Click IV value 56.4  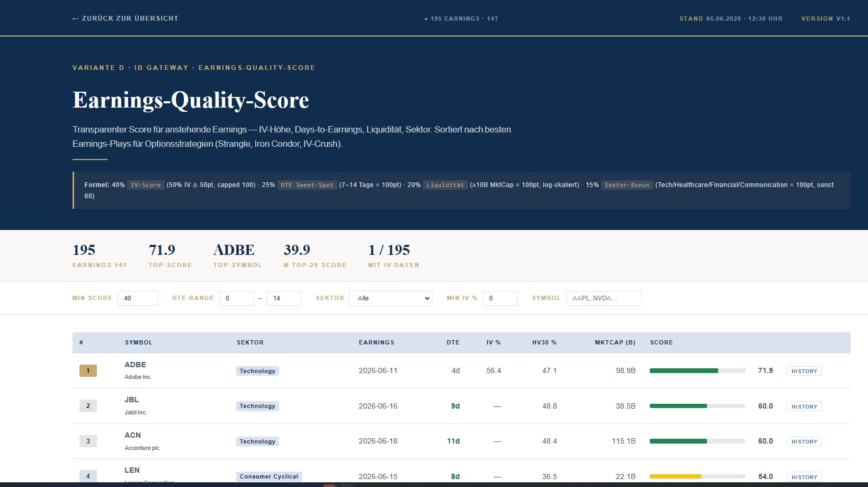494,370
